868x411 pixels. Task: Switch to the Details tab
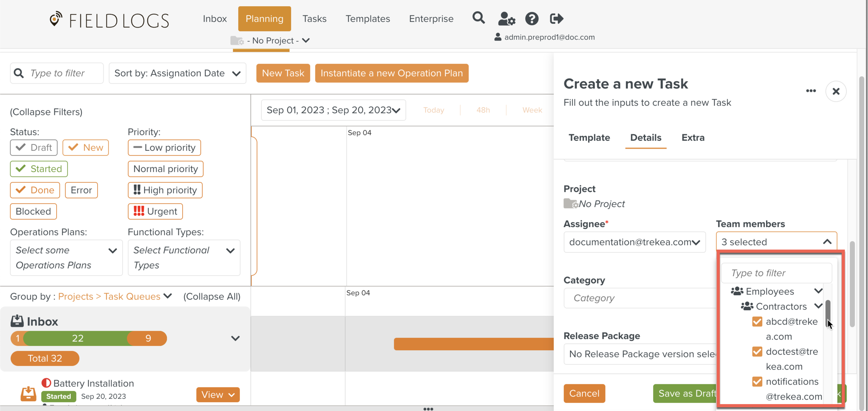[645, 138]
